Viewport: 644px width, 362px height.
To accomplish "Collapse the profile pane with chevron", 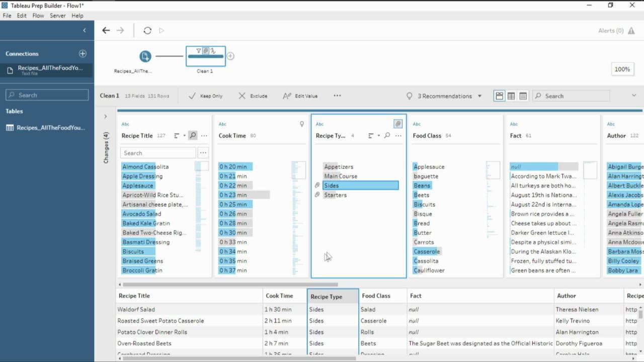I will pos(634,96).
